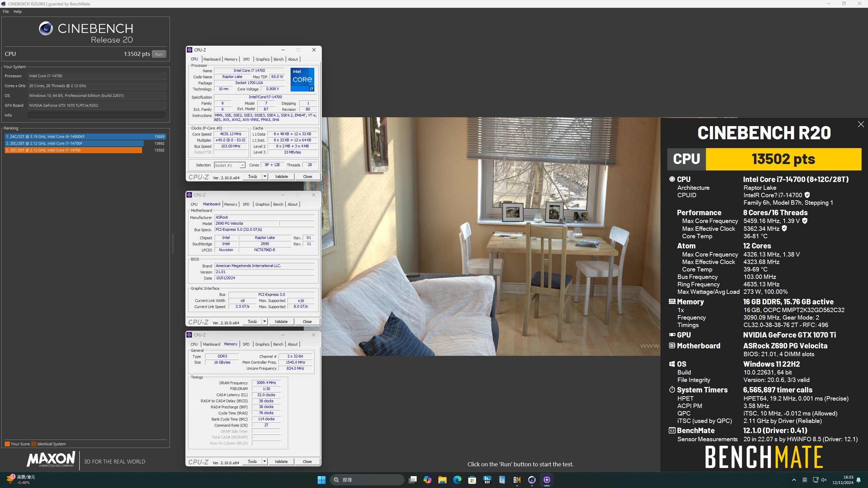The width and height of the screenshot is (868, 488).
Task: Click the Core Speed value 4635.13 MHz
Action: click(231, 134)
